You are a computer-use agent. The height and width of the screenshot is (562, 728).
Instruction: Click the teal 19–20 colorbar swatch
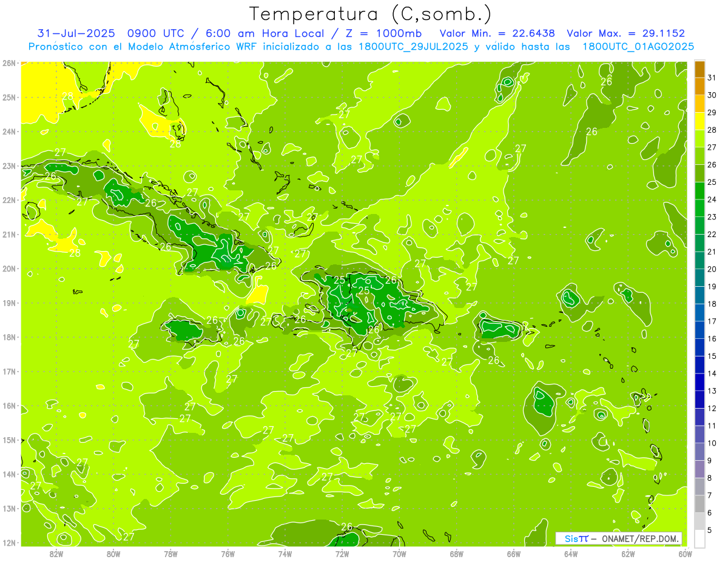click(x=699, y=278)
